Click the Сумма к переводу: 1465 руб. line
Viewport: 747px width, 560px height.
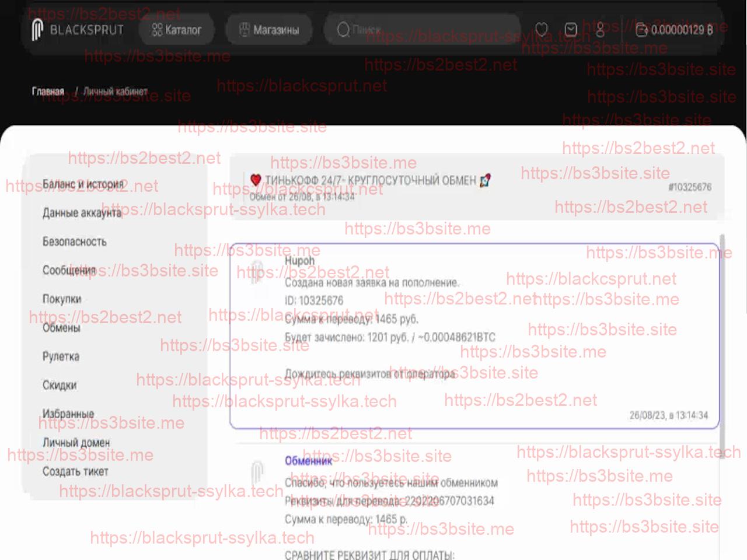351,319
